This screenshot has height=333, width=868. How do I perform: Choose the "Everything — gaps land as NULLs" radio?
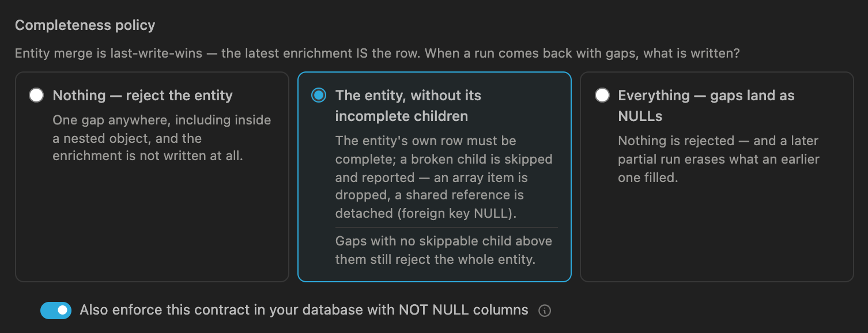pyautogui.click(x=602, y=95)
